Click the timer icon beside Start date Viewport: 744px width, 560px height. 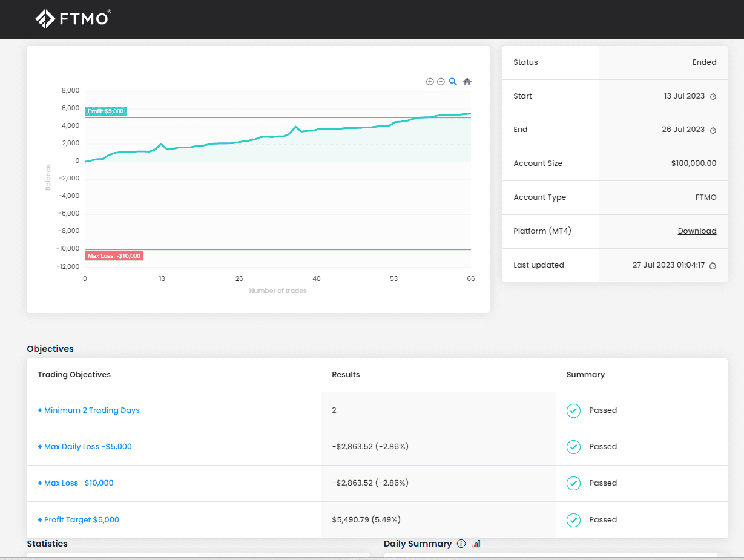tap(713, 96)
